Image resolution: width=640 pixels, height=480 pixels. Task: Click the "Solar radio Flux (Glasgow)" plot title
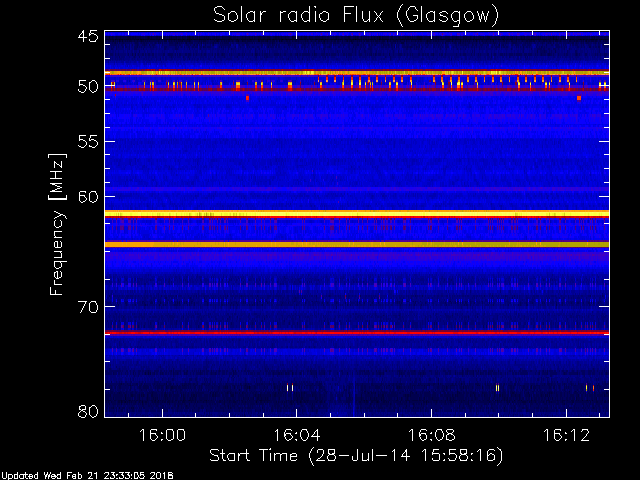coord(356,15)
